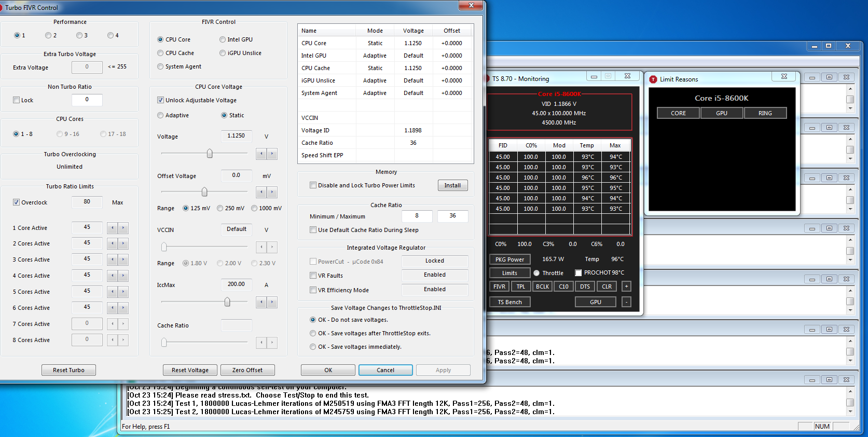Click the minus button in ThrottleStop window
Viewport: 868px width, 437px height.
click(626, 302)
